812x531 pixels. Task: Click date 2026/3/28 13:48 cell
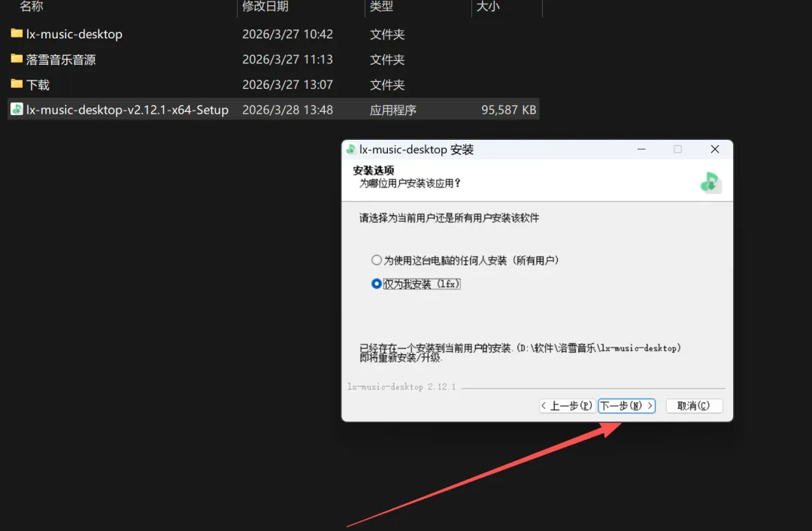click(x=287, y=110)
